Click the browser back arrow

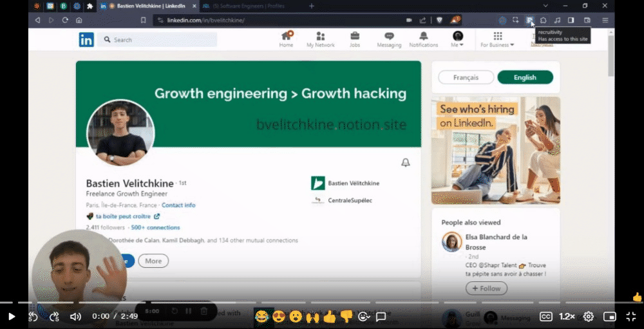click(37, 20)
